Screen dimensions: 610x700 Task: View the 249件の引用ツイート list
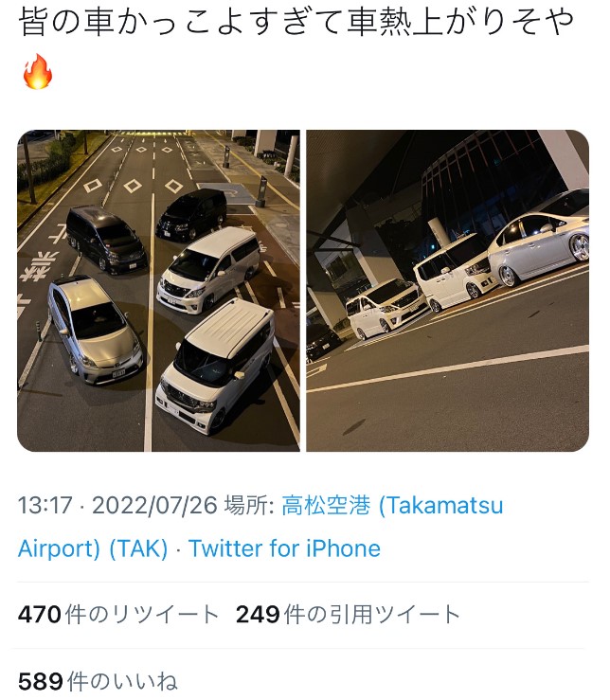click(348, 615)
